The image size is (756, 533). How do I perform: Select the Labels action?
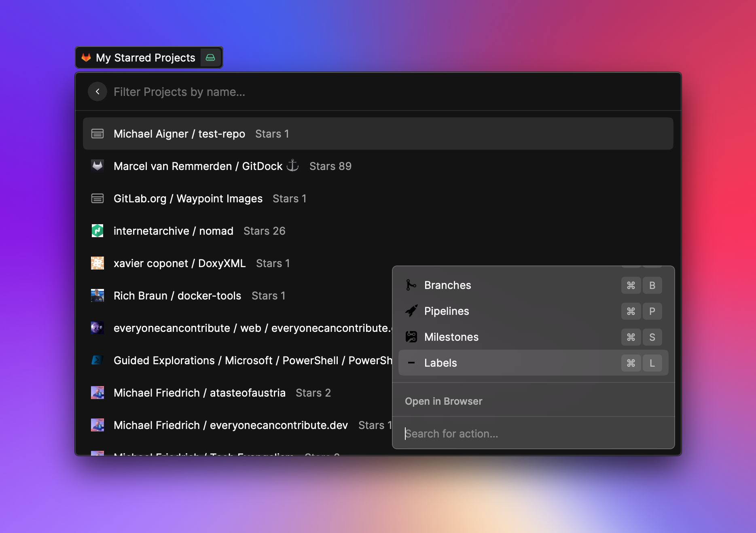coord(533,363)
